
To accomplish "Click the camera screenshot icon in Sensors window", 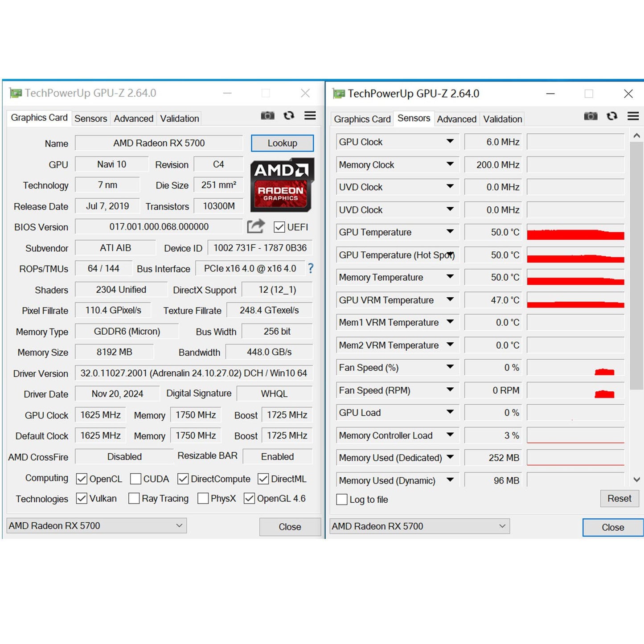I will click(591, 116).
